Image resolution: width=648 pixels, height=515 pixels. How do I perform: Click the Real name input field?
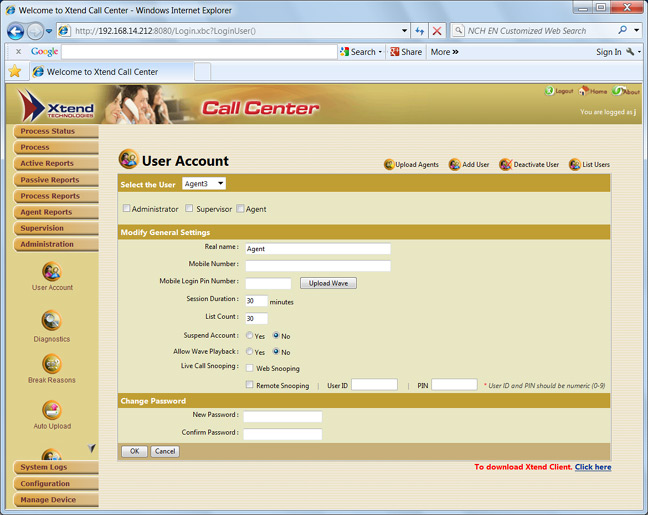pos(318,249)
